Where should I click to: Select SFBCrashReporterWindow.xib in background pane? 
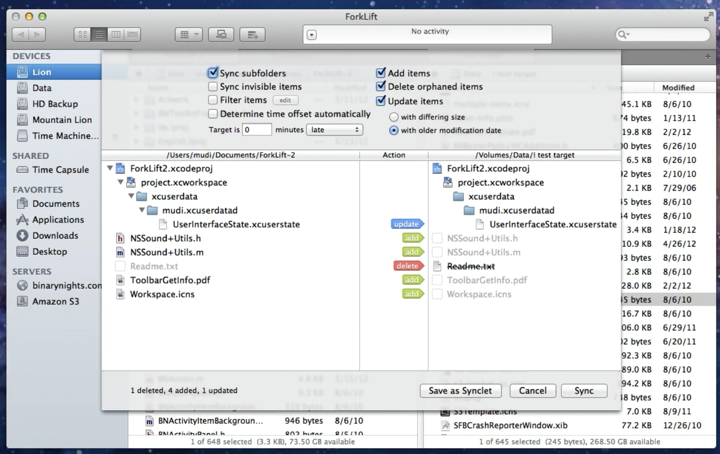(510, 426)
